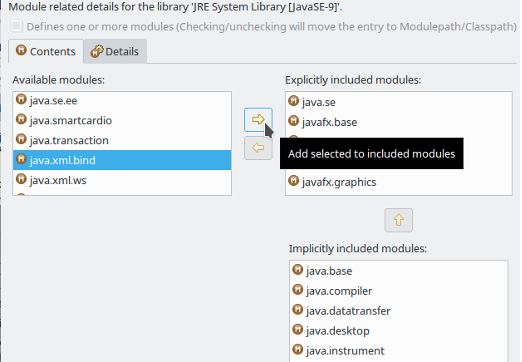Click module icon beside java.desktop
Viewport: 522px width, 362px height.
297,330
